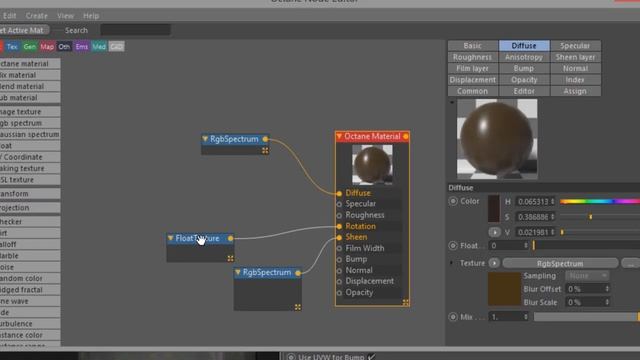
Task: Select the Rotation input port
Action: click(339, 227)
